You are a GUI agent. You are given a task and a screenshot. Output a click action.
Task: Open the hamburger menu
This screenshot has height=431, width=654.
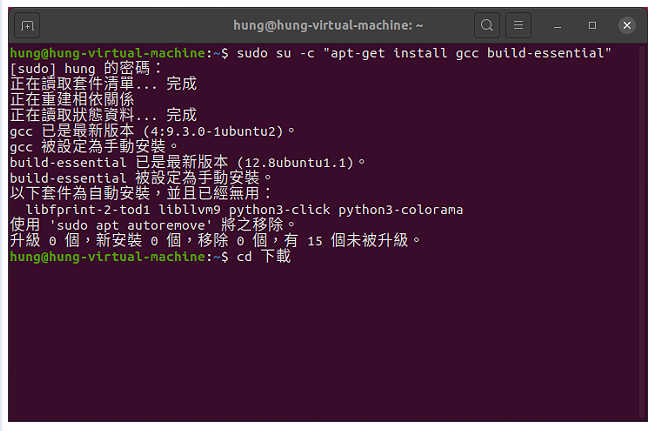tap(518, 25)
